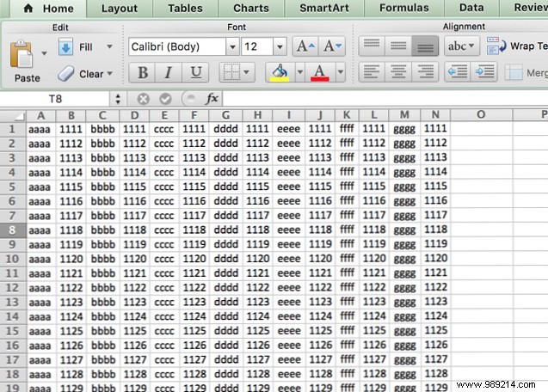The height and width of the screenshot is (392, 548).
Task: Open the font color dropdown arrow
Action: point(341,72)
